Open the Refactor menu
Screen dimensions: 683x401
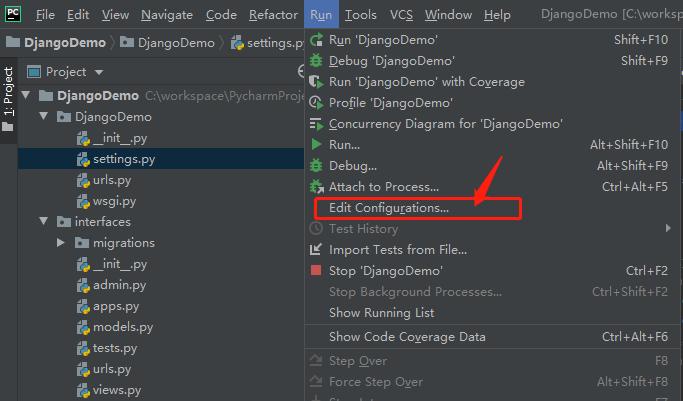coord(273,15)
